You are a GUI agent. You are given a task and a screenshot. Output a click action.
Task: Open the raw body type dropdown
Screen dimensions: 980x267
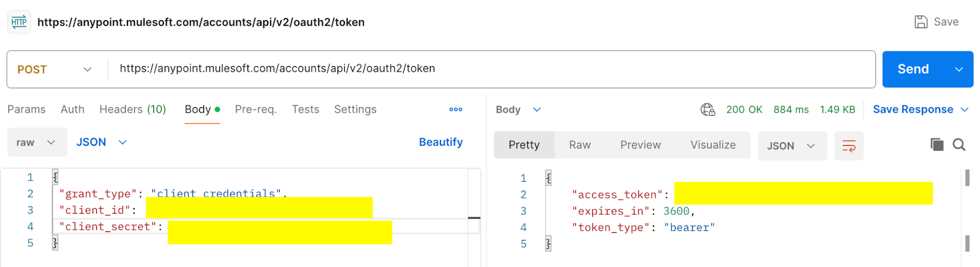click(x=37, y=142)
